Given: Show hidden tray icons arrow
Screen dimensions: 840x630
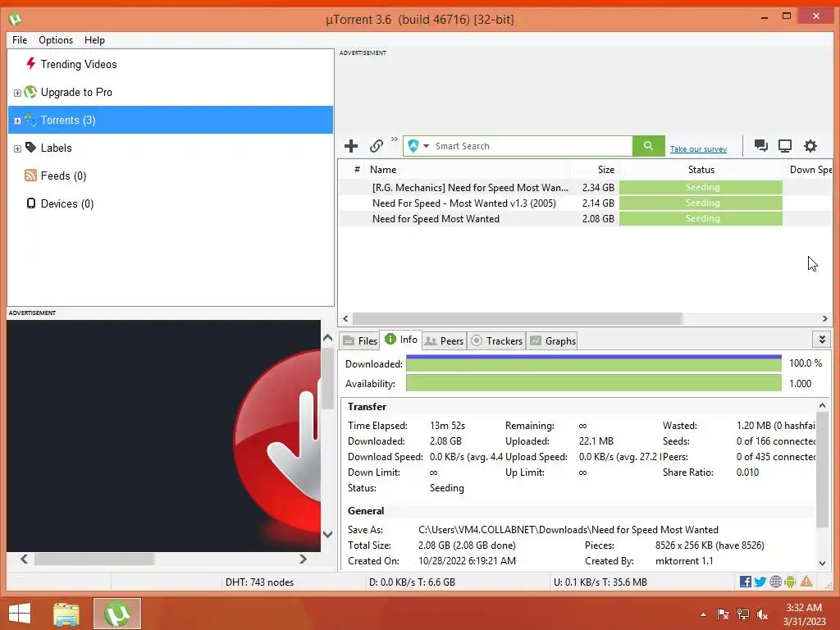Looking at the screenshot, I should tap(703, 614).
